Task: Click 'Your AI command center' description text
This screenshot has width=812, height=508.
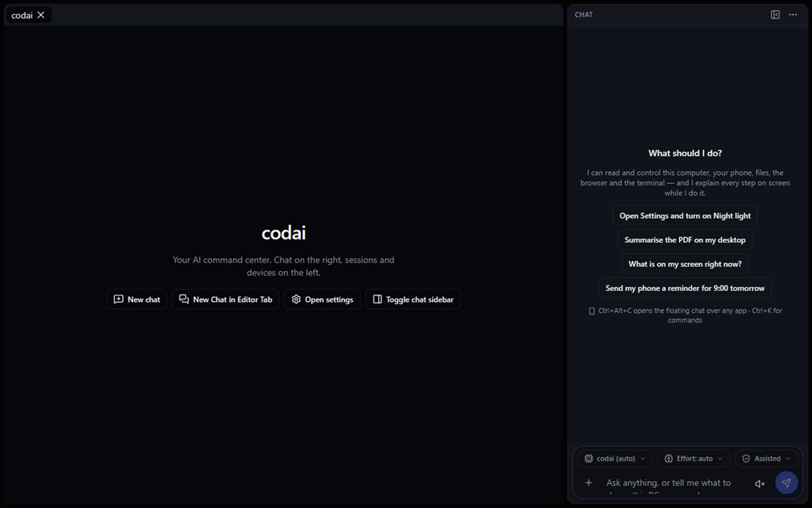Action: 284,266
